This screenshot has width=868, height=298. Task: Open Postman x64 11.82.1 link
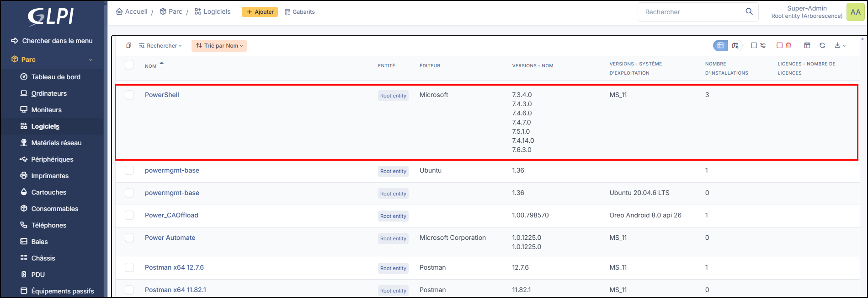tap(176, 290)
